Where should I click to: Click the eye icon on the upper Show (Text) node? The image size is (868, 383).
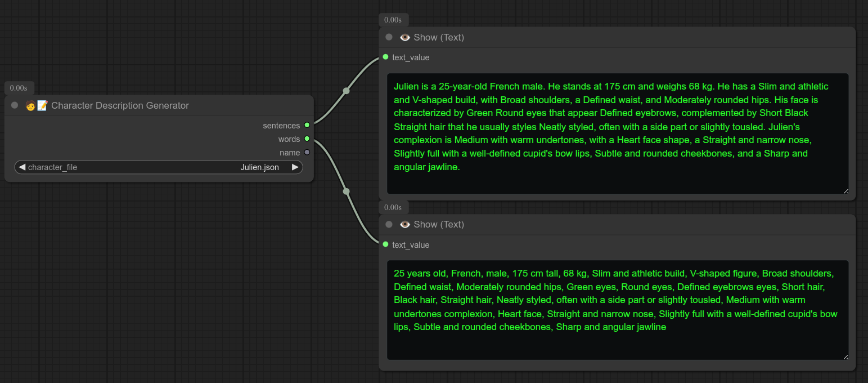(x=404, y=38)
